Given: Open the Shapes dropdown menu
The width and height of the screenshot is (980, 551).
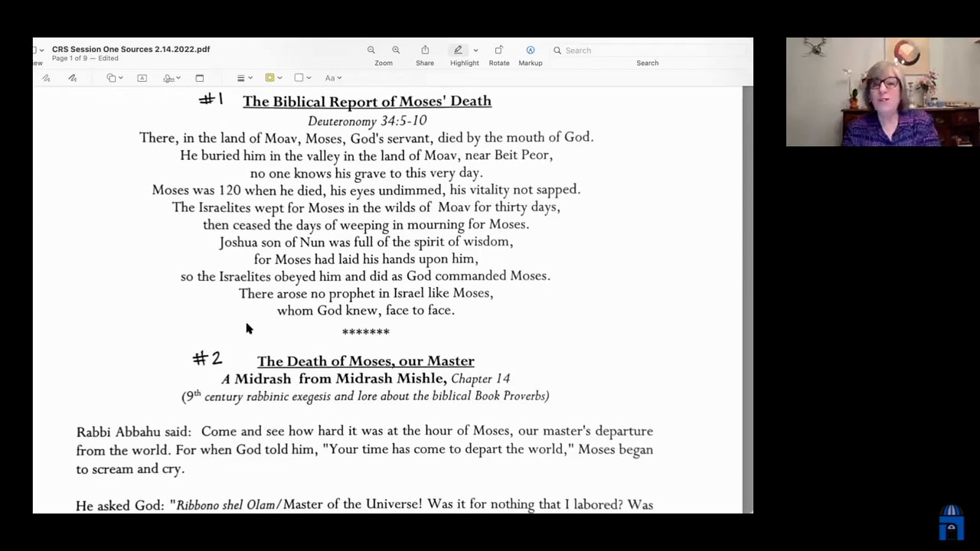Looking at the screenshot, I should (115, 78).
